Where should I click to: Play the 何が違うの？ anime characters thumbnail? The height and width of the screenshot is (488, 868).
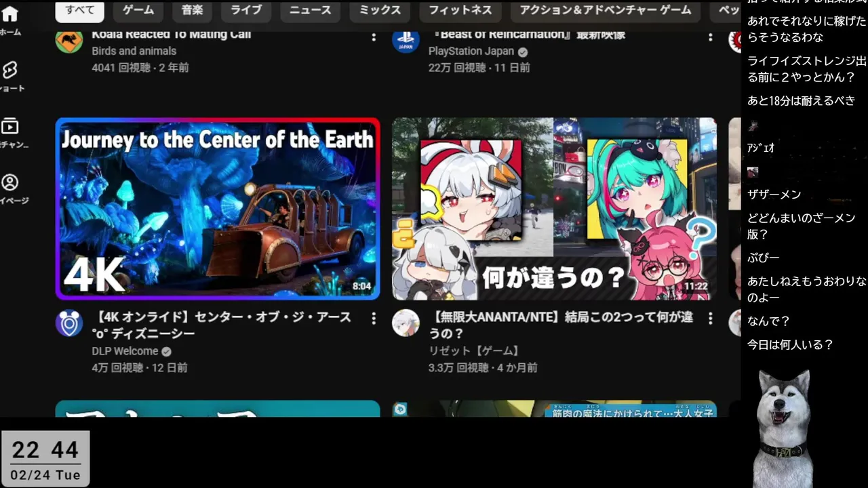pos(554,209)
